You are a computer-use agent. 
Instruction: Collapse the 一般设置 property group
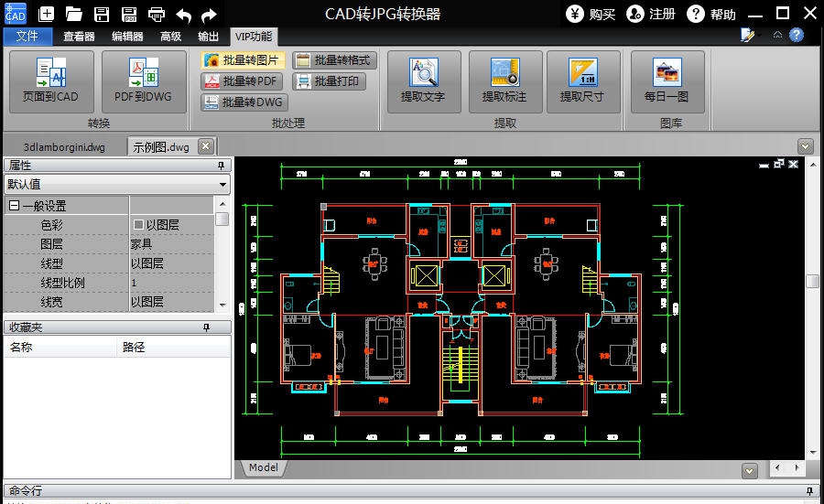(14, 206)
